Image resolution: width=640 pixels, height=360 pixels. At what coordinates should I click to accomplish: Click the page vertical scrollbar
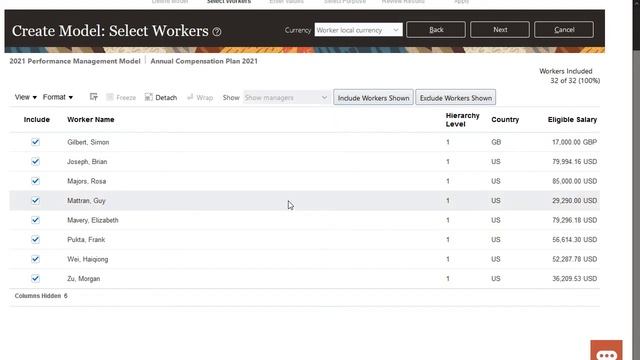point(636,180)
